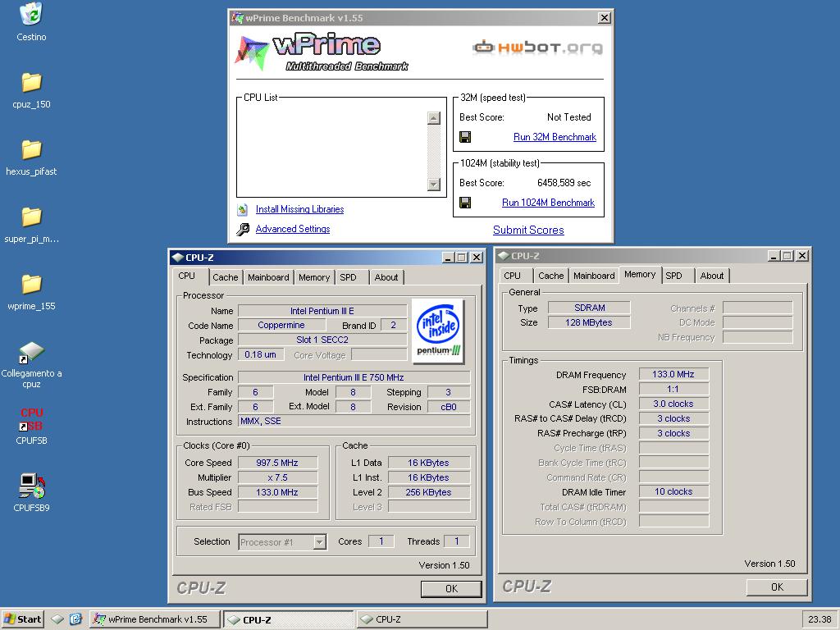Click the Multiplier value x 7.5

pyautogui.click(x=277, y=477)
